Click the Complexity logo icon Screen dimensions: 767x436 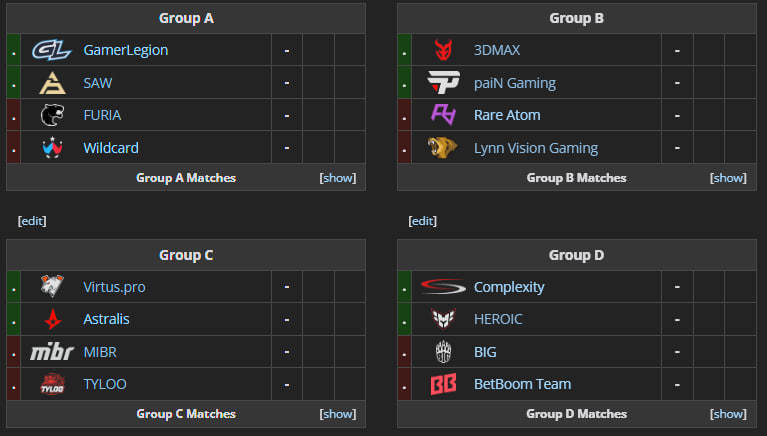click(442, 287)
